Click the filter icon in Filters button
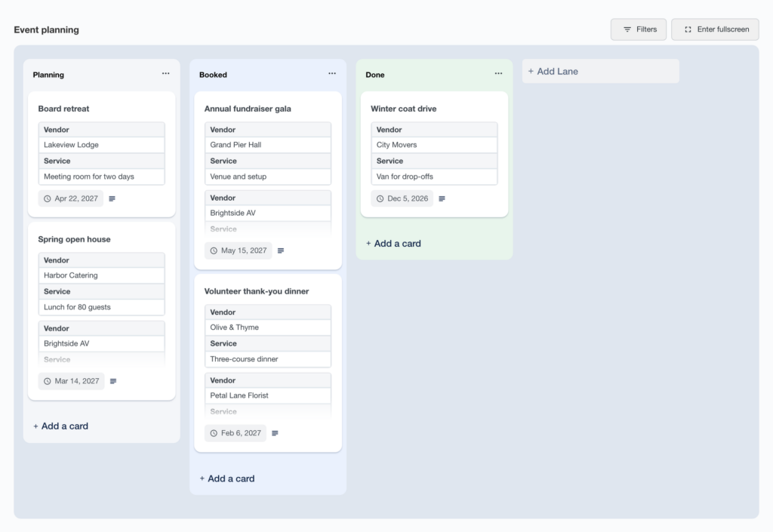The image size is (773, 532). coord(627,29)
